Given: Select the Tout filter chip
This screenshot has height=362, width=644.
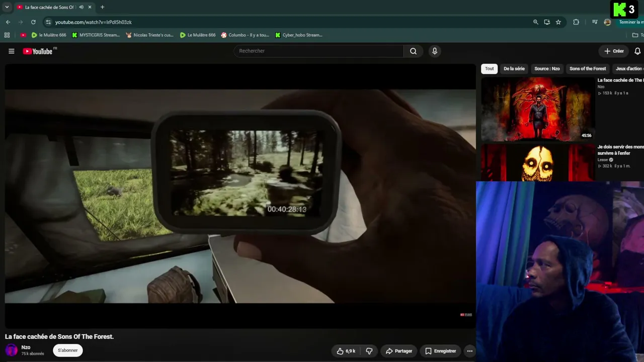Looking at the screenshot, I should [490, 69].
